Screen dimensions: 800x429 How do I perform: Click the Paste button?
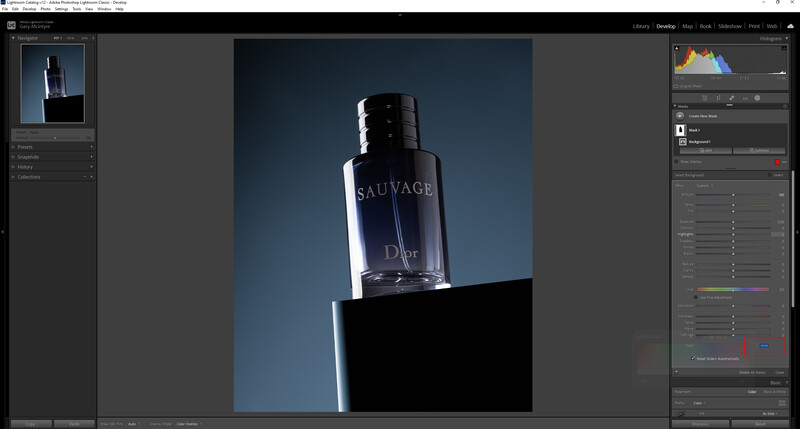tap(74, 424)
